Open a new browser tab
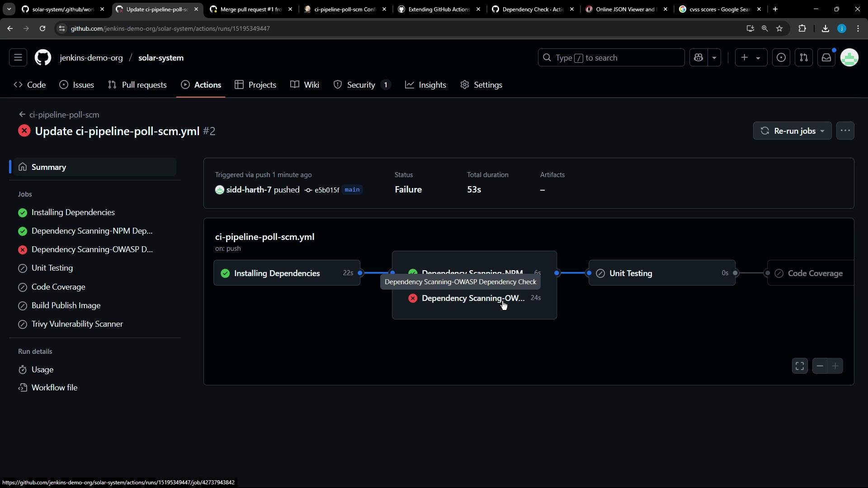The width and height of the screenshot is (868, 488). click(x=776, y=9)
